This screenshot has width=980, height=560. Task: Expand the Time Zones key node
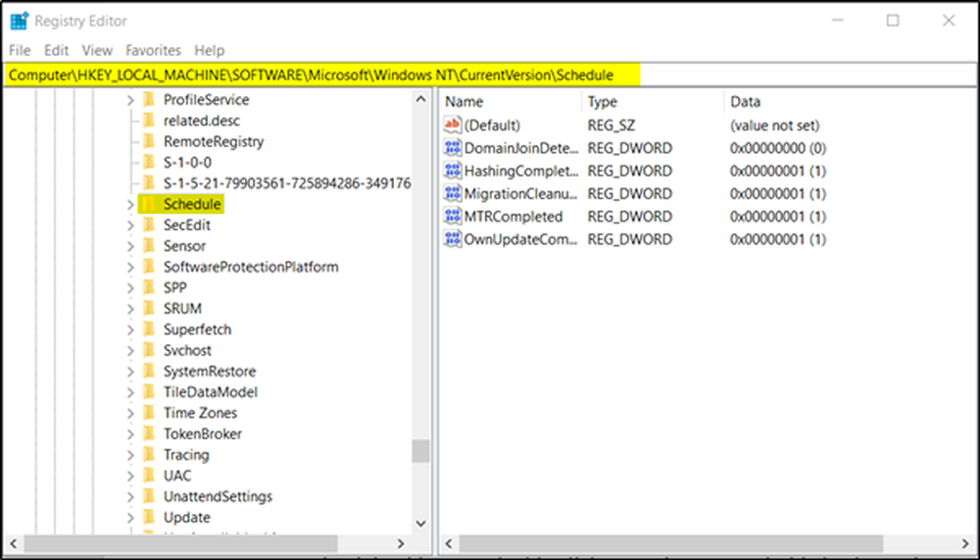tap(130, 413)
